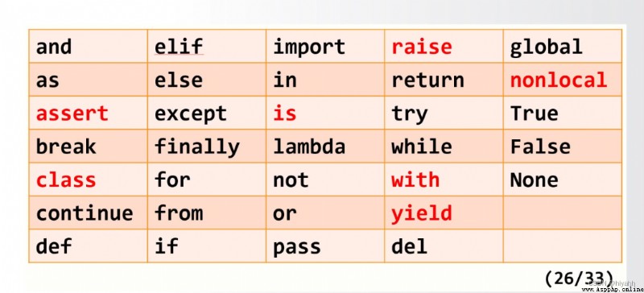Click the 'None' constant cell

[562, 180]
